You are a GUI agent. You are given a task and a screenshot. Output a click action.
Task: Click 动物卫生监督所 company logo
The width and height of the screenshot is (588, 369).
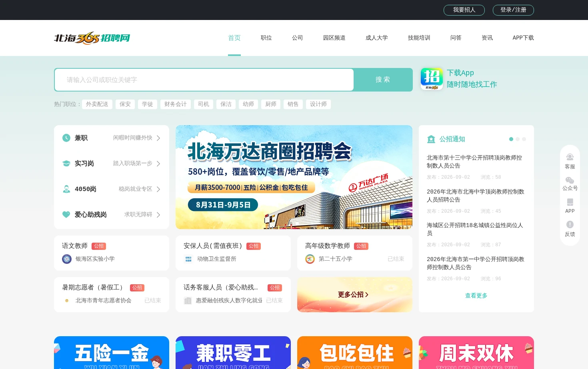pyautogui.click(x=188, y=259)
